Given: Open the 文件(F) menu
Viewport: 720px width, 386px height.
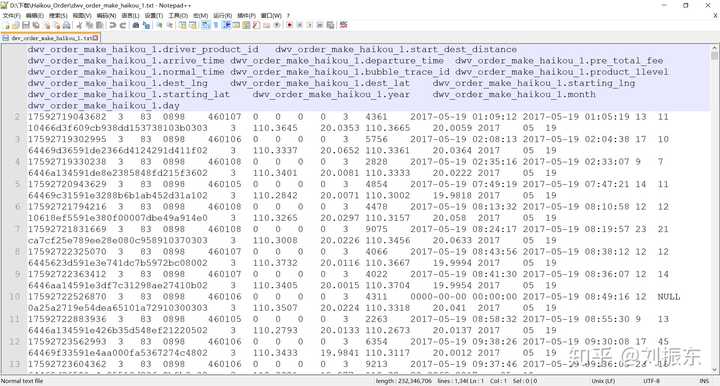Looking at the screenshot, I should 11,16.
